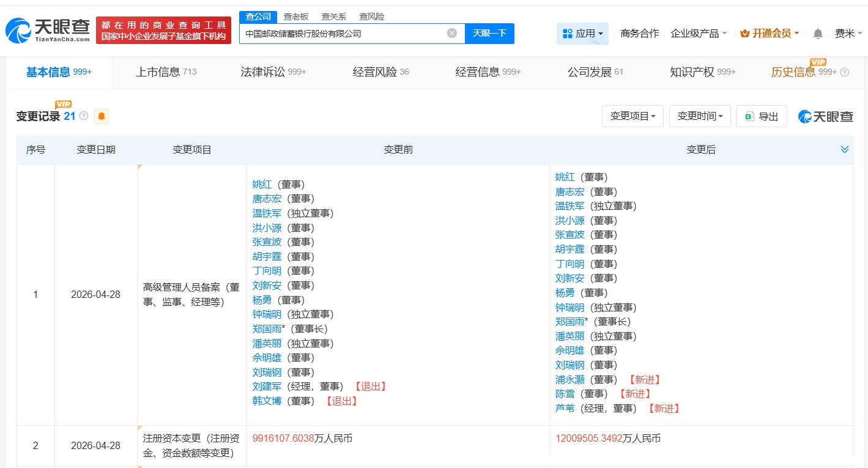Open the 知识产权 tab

click(x=703, y=72)
